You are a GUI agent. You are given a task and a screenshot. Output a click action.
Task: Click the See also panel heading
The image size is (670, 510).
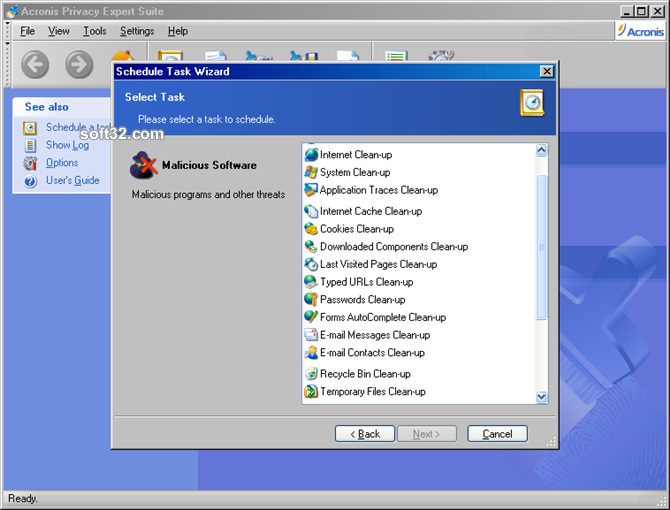coord(47,107)
